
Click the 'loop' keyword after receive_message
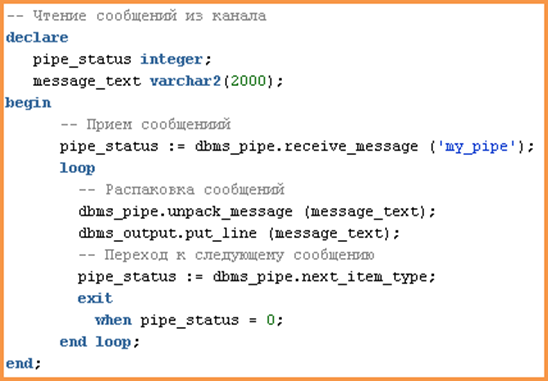(x=77, y=168)
